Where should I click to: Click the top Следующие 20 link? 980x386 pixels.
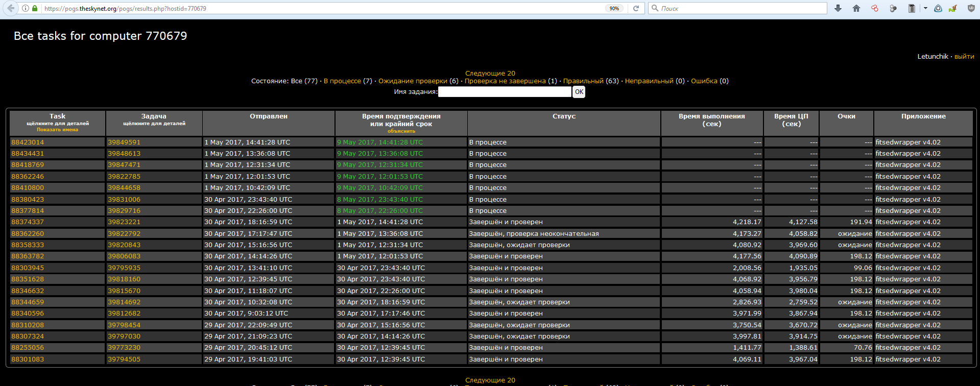(490, 73)
